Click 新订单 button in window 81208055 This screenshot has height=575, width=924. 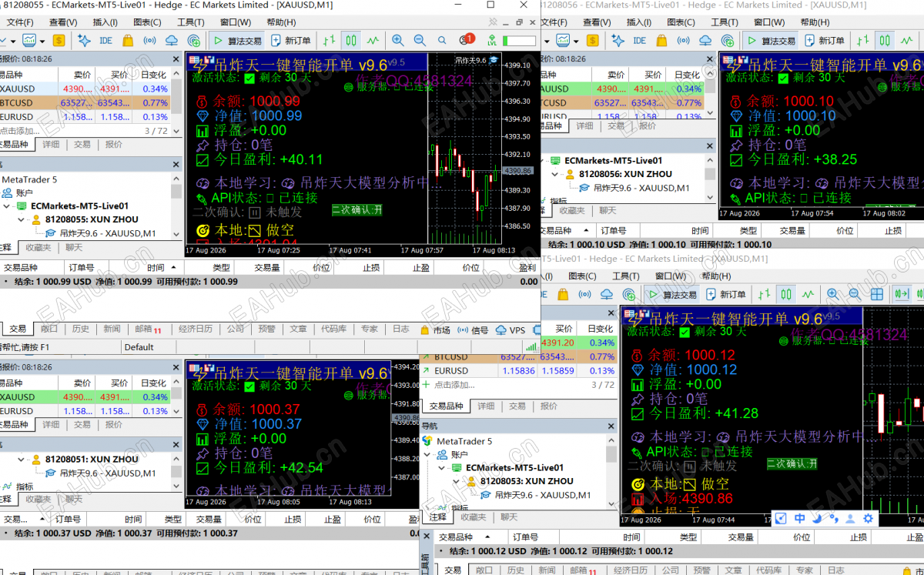click(290, 40)
